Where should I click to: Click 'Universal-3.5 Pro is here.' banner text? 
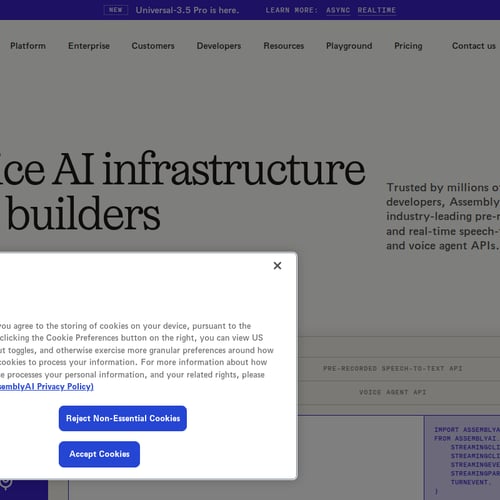click(x=187, y=10)
